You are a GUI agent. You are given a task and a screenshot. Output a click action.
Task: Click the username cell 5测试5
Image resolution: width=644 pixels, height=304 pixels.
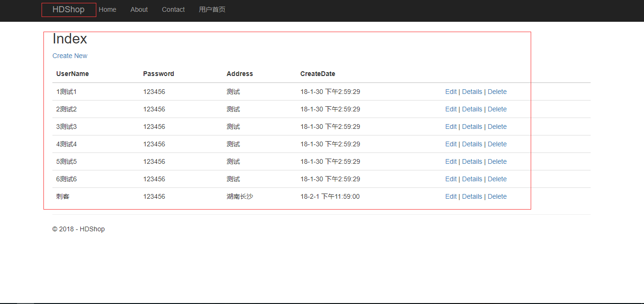pos(67,161)
